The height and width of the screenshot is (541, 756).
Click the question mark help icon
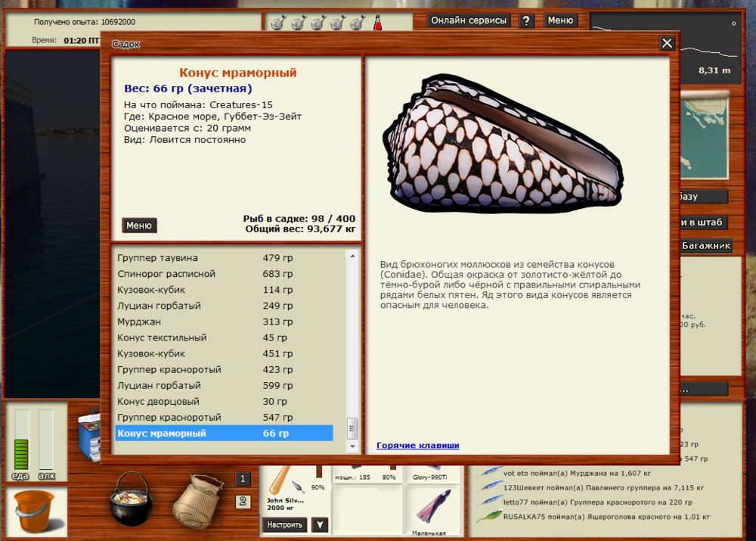[526, 20]
